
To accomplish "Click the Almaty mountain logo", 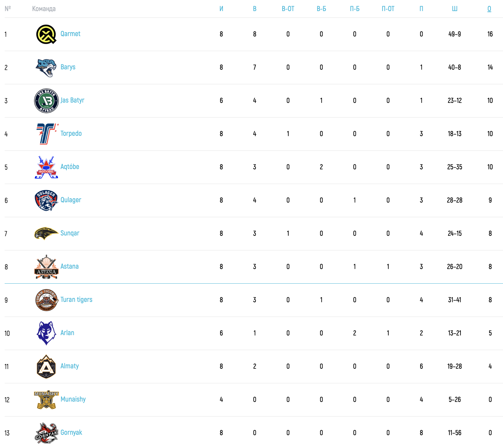I will click(x=46, y=367).
